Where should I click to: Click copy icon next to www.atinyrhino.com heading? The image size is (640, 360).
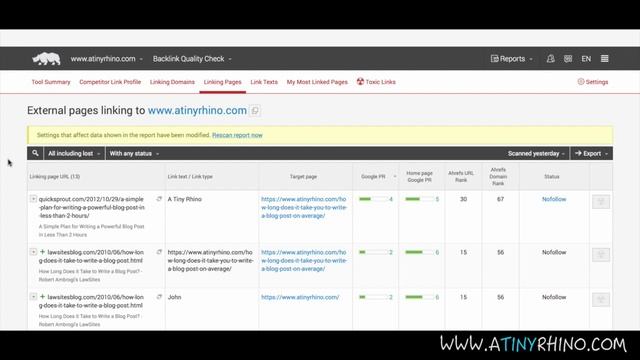255,111
